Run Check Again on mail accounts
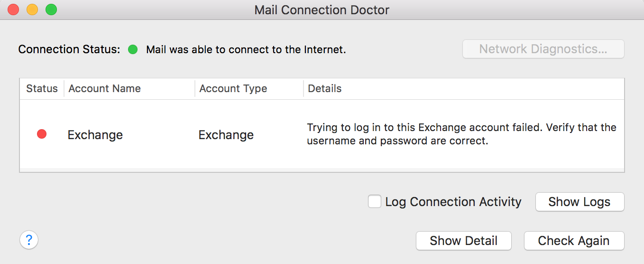644x264 pixels. (574, 241)
